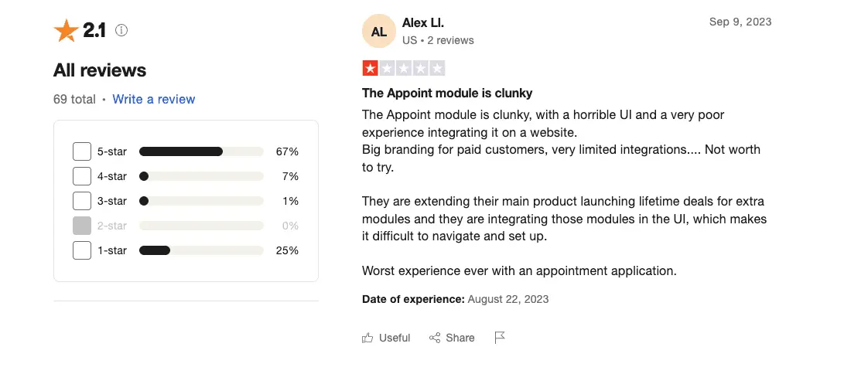Click the 5-star 67% rating bar
The width and height of the screenshot is (868, 391).
click(x=201, y=151)
